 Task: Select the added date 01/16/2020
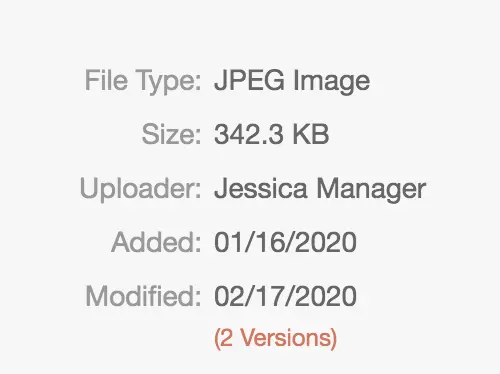(285, 242)
